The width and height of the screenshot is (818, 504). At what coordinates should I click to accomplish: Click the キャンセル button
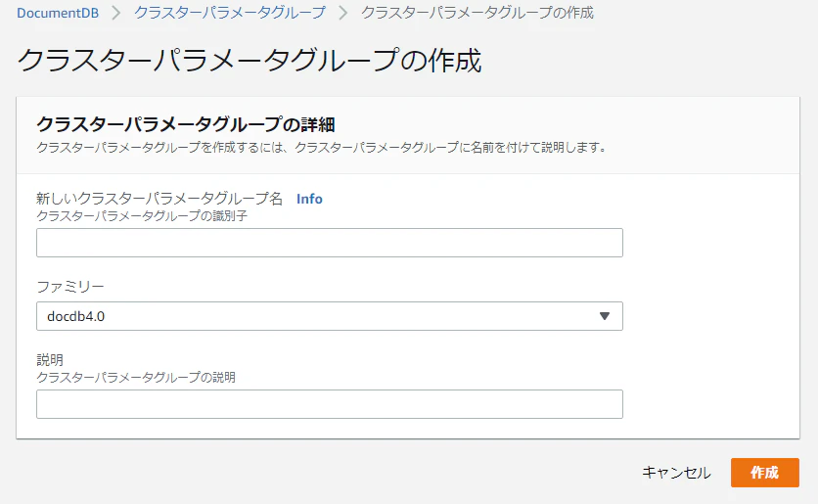click(676, 473)
